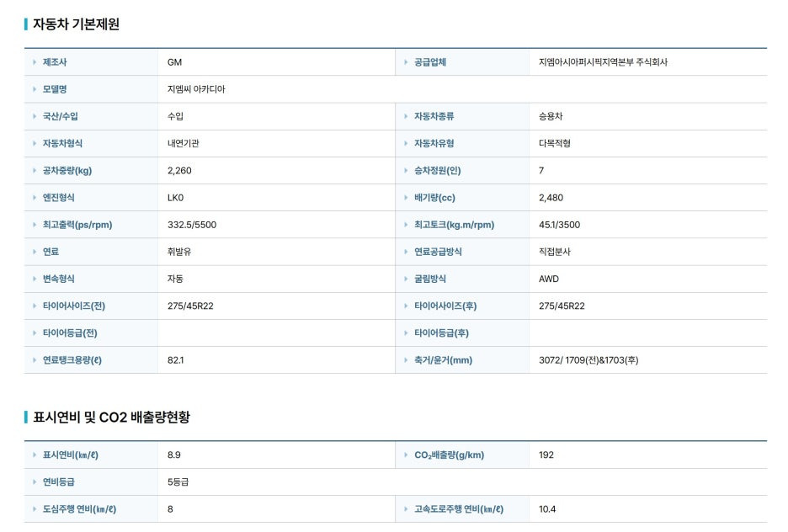
Task: Click the 고속도로주행 연비(㎞/ℓ) label
Action: pyautogui.click(x=459, y=510)
